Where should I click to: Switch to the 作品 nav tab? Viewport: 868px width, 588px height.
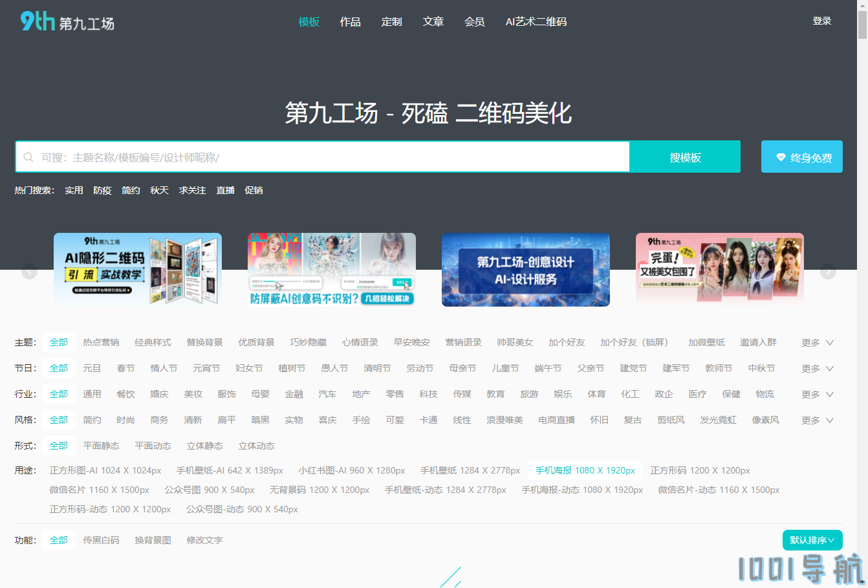[x=350, y=22]
